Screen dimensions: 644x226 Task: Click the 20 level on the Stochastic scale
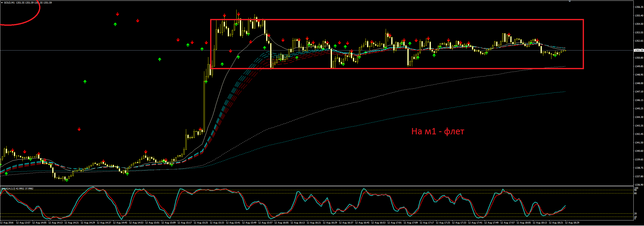635,214
